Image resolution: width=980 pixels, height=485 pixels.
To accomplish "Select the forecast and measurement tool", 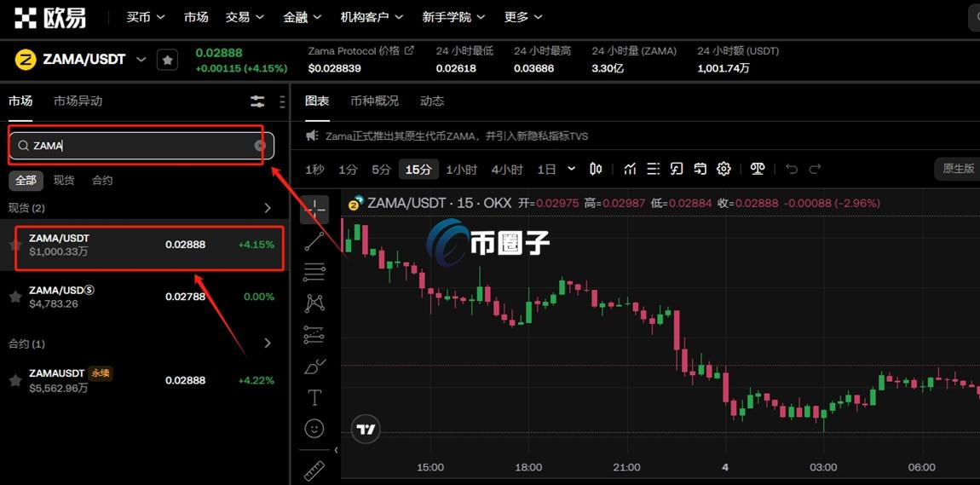I will pos(314,335).
